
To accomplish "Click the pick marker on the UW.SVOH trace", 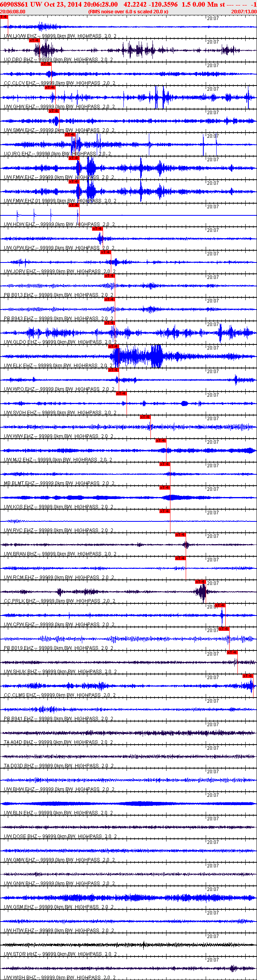I will (x=121, y=393).
